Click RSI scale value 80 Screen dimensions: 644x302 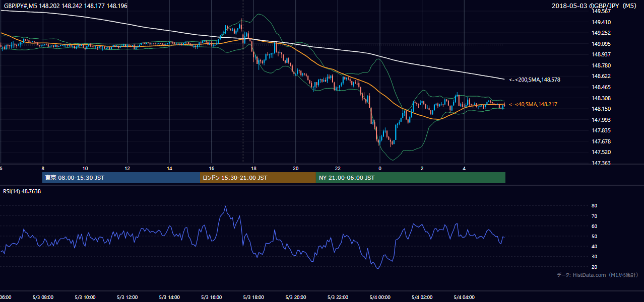pos(595,206)
